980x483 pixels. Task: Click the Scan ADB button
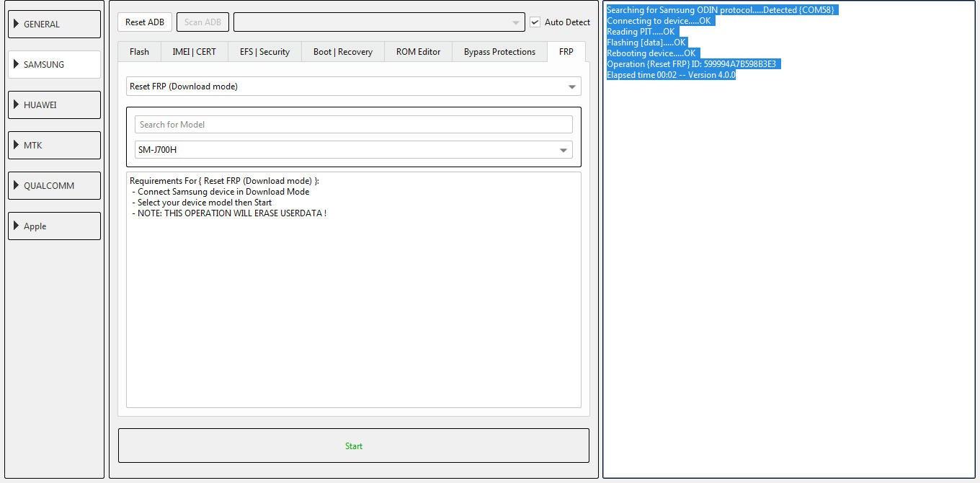click(202, 22)
